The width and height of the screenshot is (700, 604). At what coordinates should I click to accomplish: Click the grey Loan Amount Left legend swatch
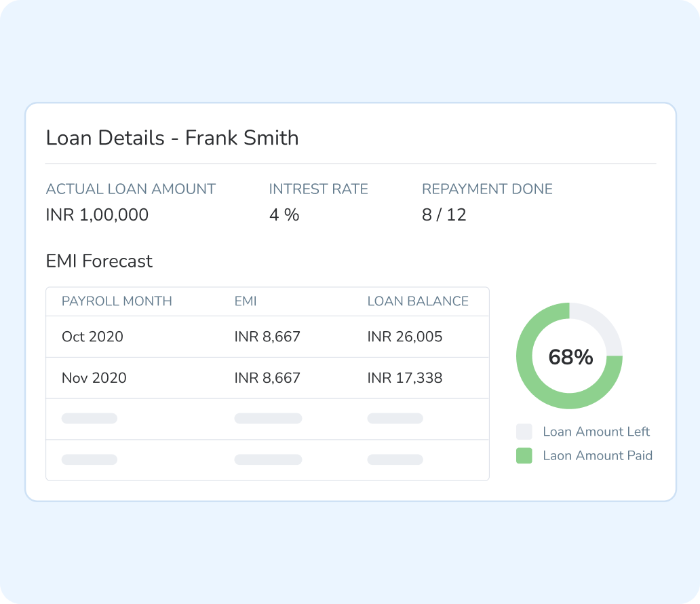[x=524, y=432]
